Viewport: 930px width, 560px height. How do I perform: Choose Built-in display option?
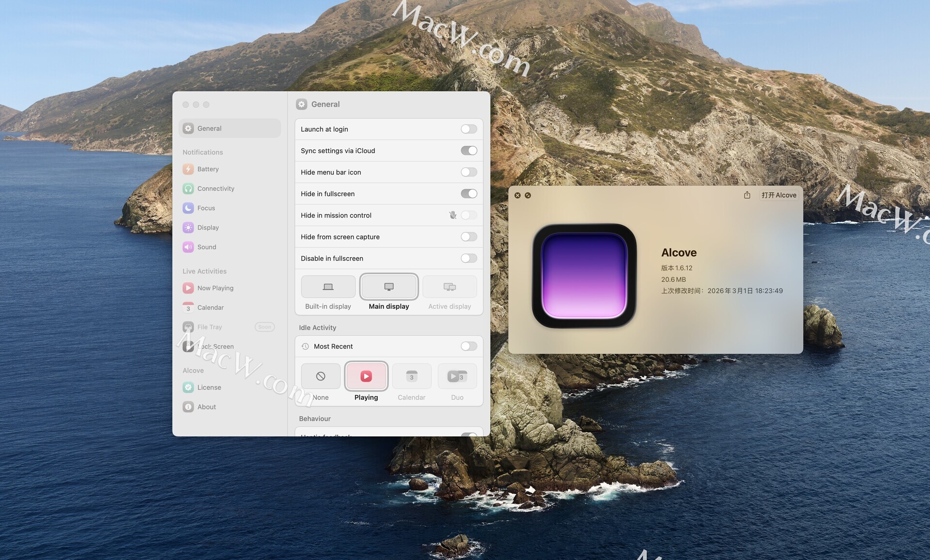click(x=328, y=287)
